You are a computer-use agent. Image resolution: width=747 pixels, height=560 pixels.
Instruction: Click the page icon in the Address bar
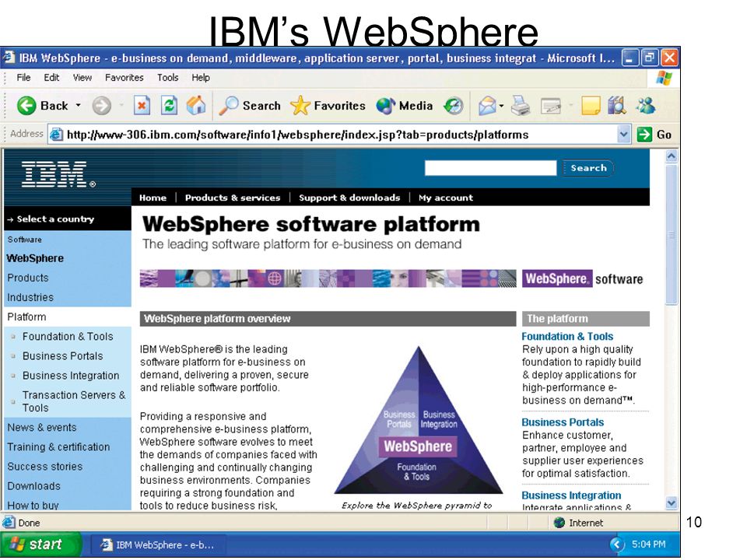(x=56, y=135)
